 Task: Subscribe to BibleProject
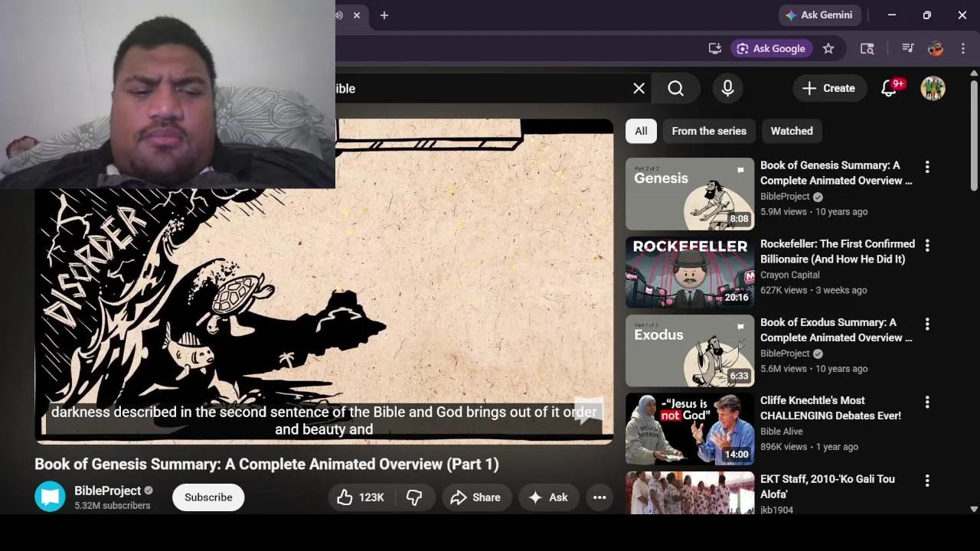[208, 497]
